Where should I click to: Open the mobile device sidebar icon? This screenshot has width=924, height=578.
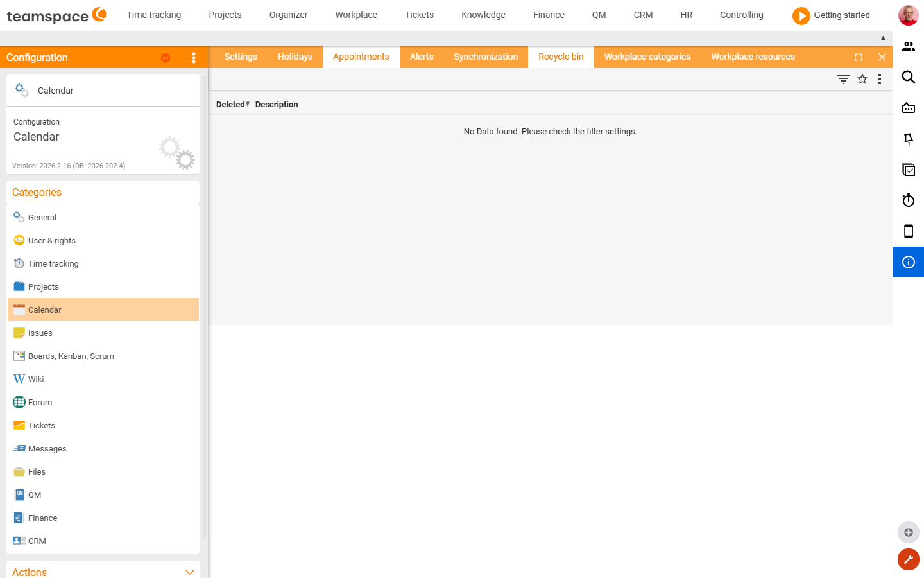click(x=909, y=231)
